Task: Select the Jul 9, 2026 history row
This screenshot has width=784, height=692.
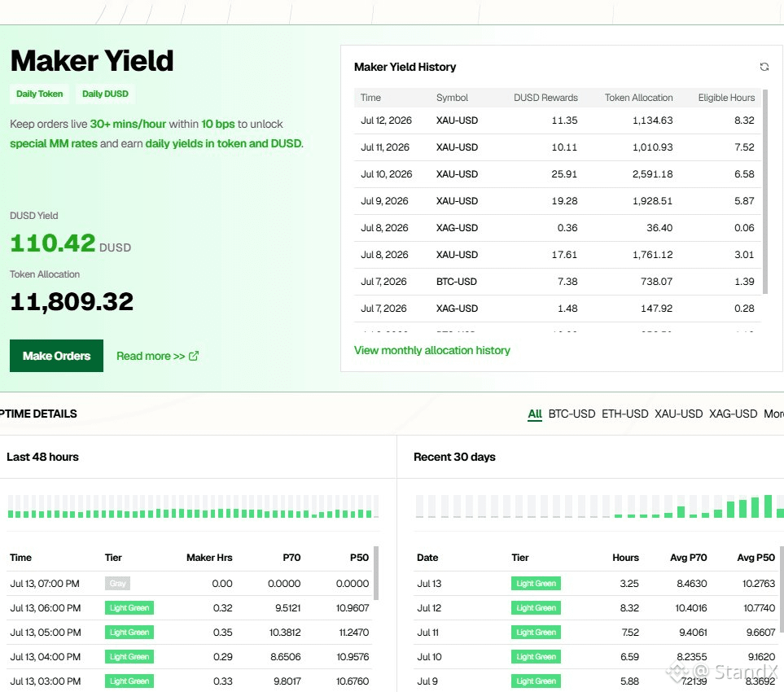Action: [558, 201]
